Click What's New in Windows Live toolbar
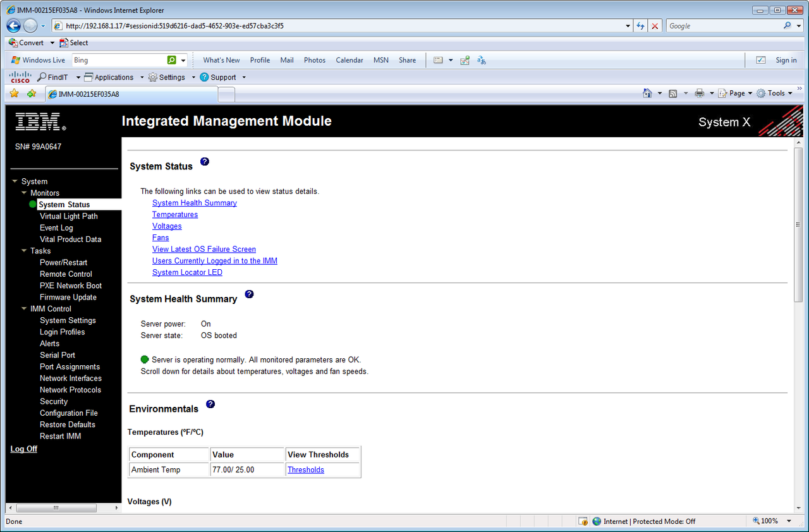 click(x=221, y=60)
